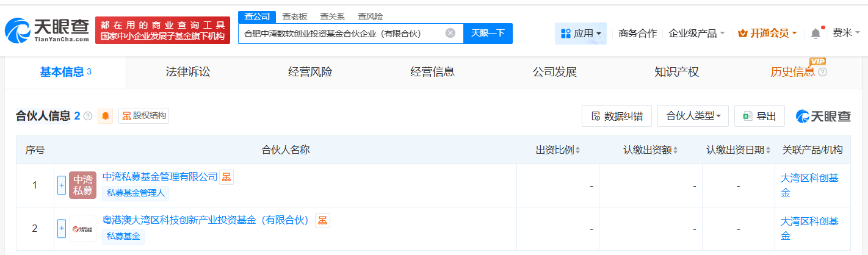Expand row 1 with plus button
868x255 pixels.
click(x=62, y=185)
